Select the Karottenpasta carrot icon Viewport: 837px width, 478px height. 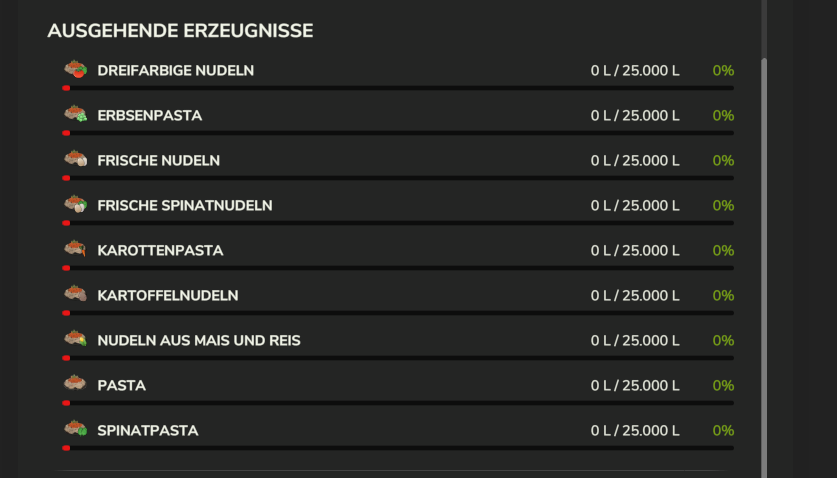(x=75, y=249)
